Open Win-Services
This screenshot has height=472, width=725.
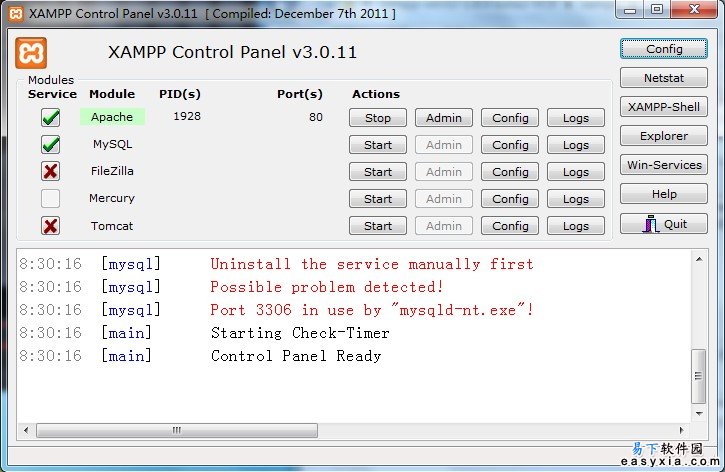(664, 165)
